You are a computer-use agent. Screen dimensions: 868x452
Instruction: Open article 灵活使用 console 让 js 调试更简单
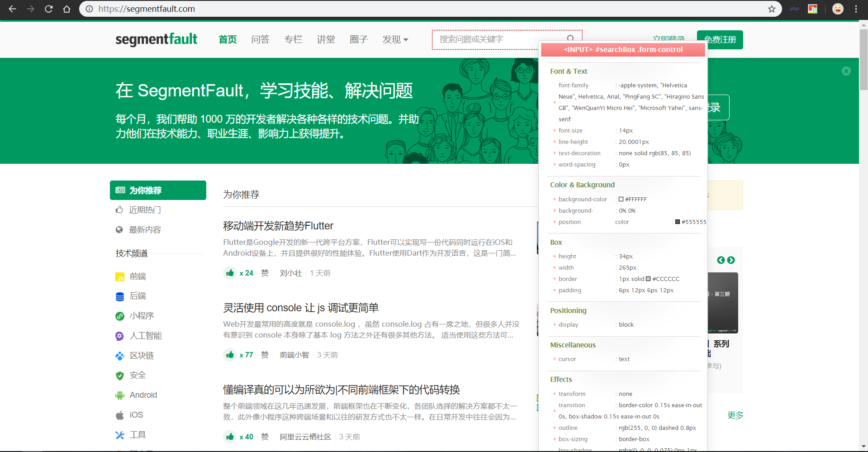[x=301, y=308]
